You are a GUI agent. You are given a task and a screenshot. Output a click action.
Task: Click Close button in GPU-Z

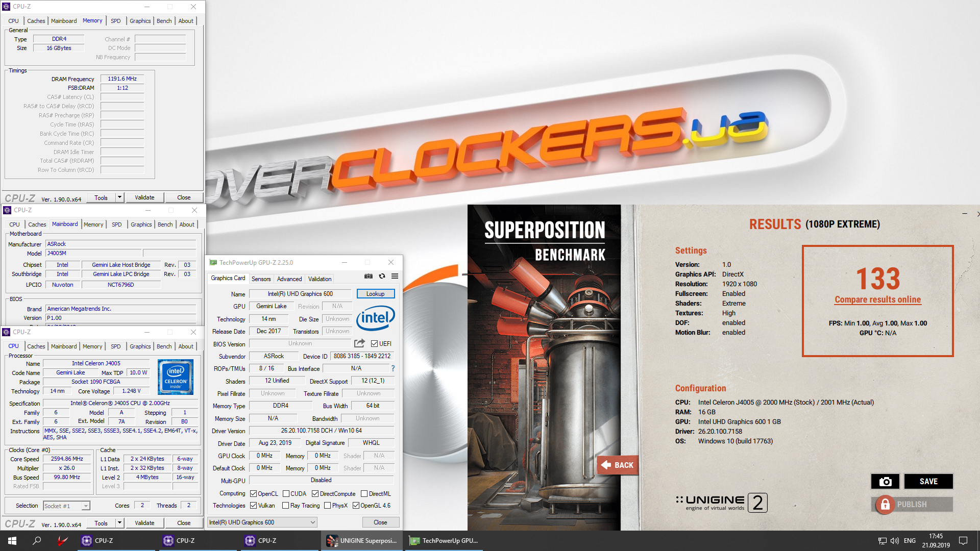[380, 522]
